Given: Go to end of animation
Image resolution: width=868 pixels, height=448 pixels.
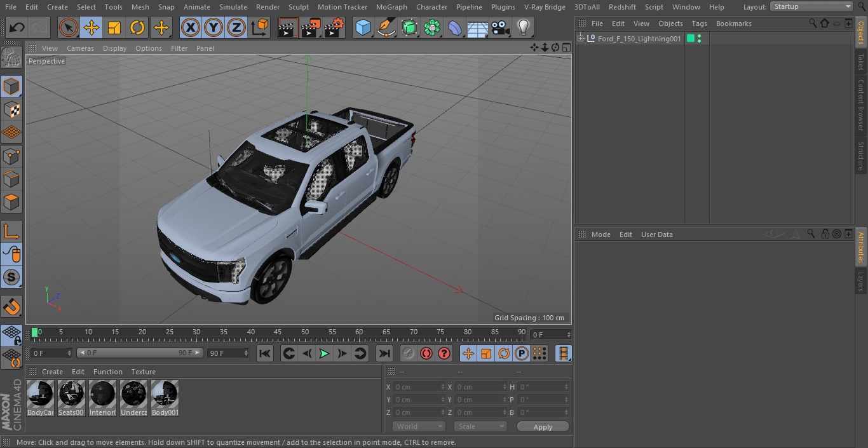Looking at the screenshot, I should tap(384, 353).
